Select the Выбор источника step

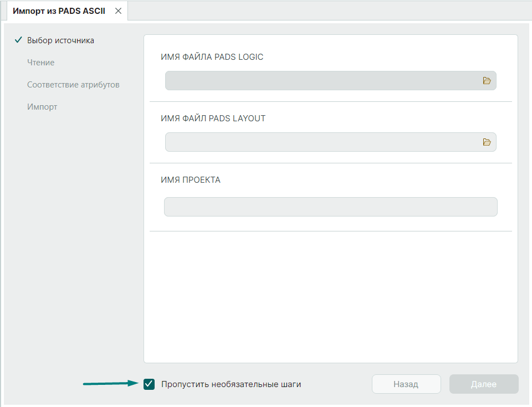[x=60, y=40]
